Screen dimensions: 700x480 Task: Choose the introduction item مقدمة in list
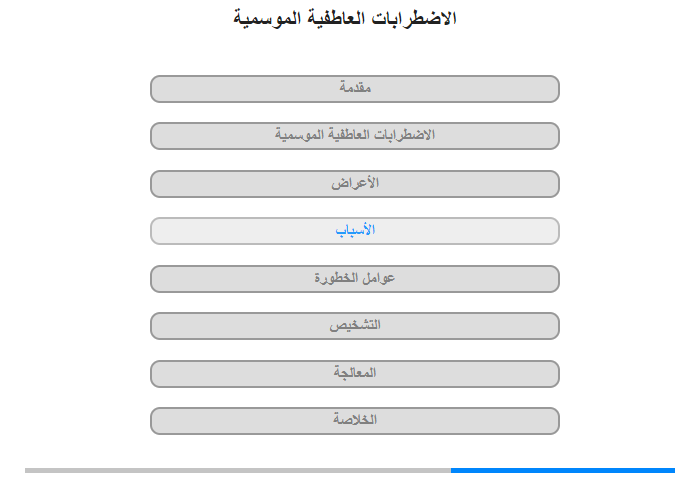point(355,89)
